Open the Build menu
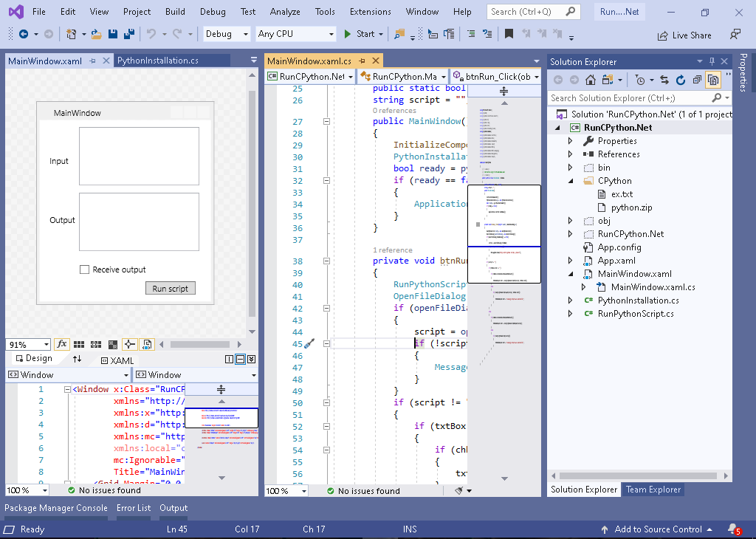 coord(175,12)
